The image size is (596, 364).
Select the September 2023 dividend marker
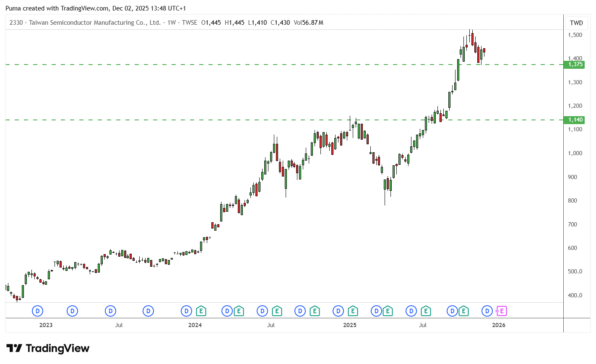(x=148, y=311)
